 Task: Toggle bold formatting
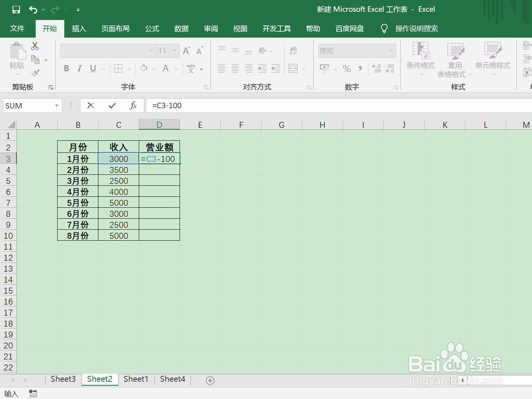(x=66, y=68)
